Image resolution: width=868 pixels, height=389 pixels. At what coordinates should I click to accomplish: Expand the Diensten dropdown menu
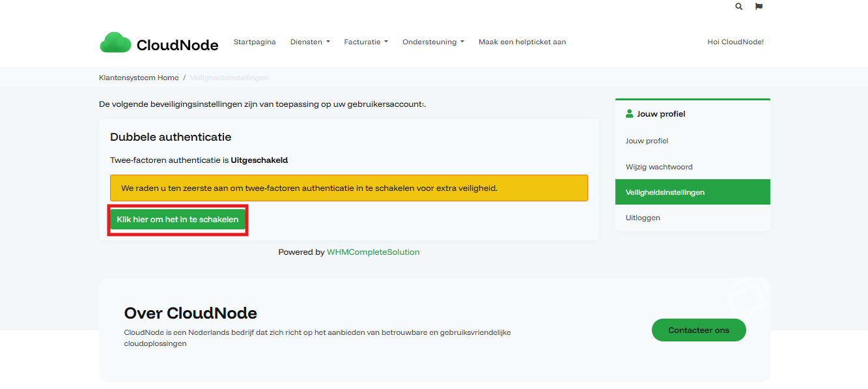coord(310,42)
